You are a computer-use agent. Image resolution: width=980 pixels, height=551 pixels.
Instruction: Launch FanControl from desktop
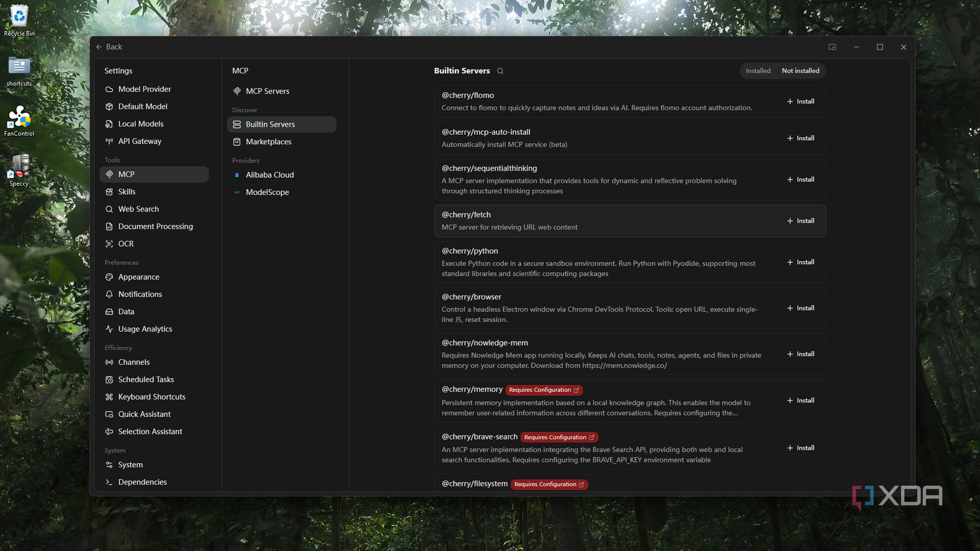coord(19,121)
